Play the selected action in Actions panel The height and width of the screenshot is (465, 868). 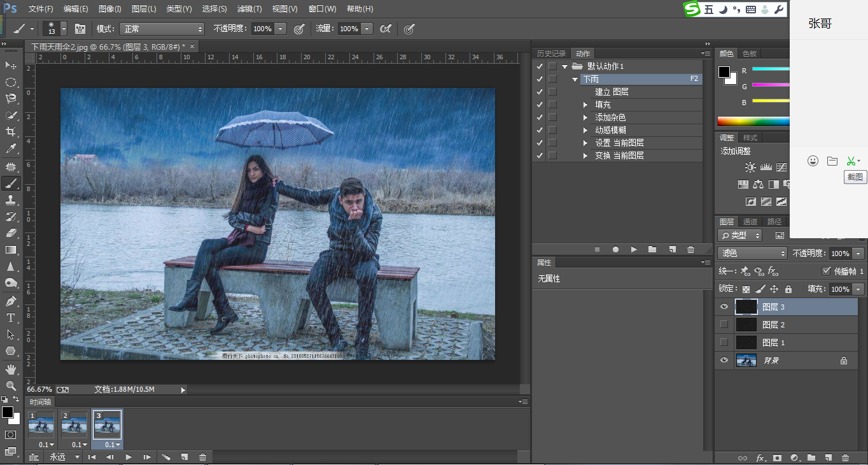[x=634, y=250]
